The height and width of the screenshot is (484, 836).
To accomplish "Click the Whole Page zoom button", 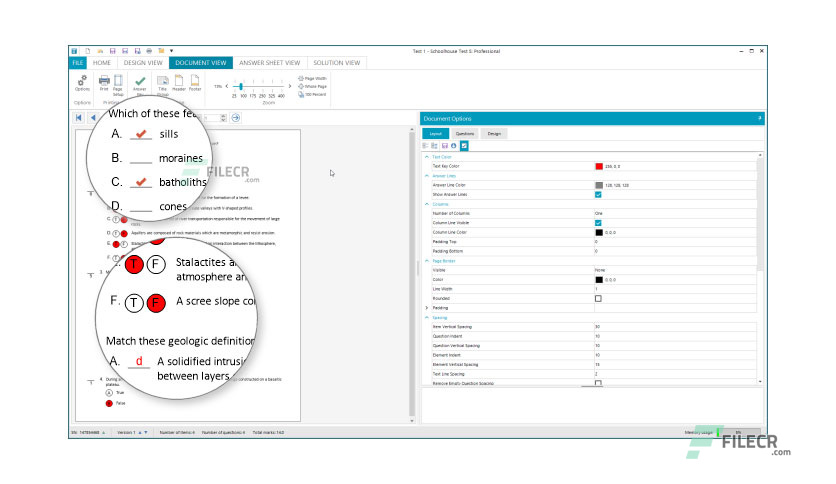I will click(312, 86).
